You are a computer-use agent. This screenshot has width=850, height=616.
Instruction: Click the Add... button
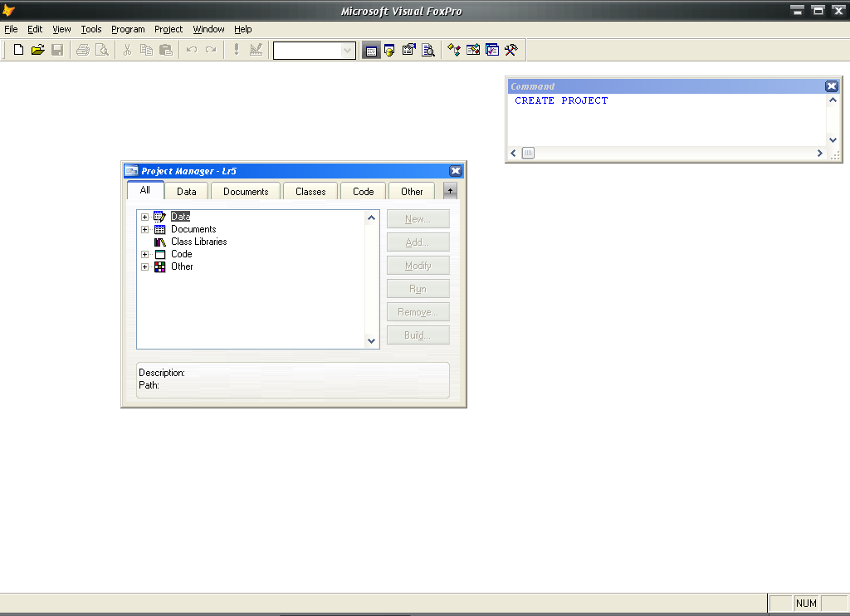point(418,242)
